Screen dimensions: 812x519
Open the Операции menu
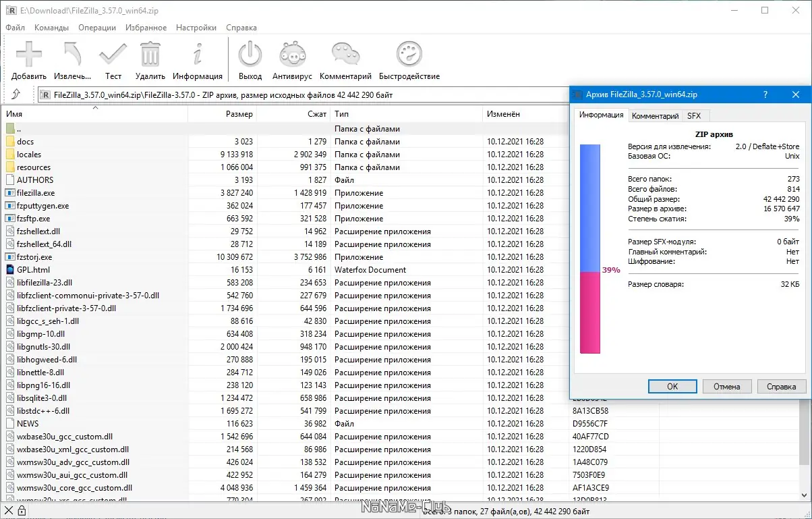pos(96,28)
